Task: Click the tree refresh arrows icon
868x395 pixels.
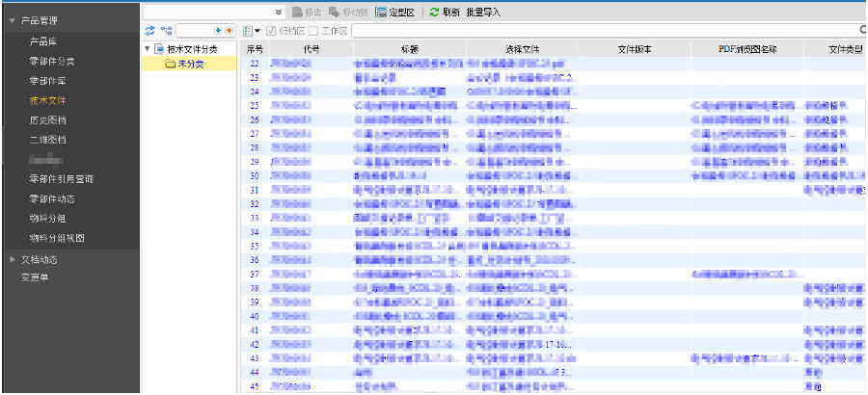Action: [x=150, y=31]
